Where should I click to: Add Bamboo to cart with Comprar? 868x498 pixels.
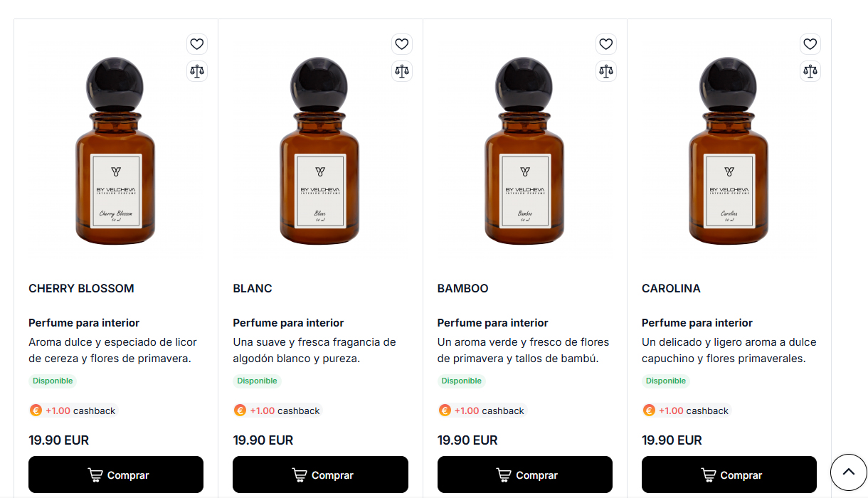coord(525,475)
